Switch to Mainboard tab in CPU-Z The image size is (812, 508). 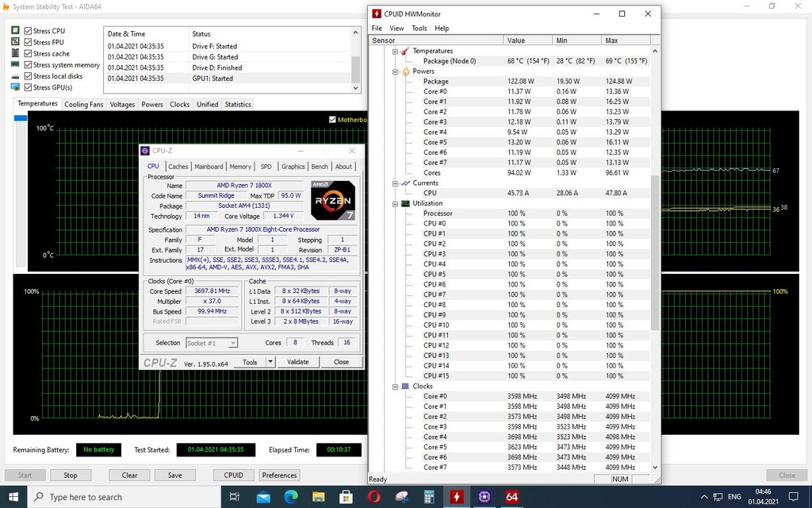coord(209,167)
